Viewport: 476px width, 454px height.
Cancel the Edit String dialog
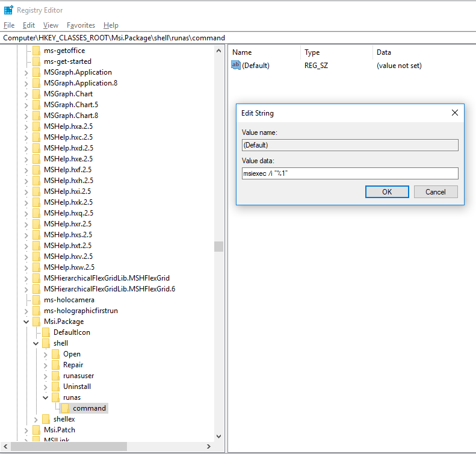coord(436,191)
